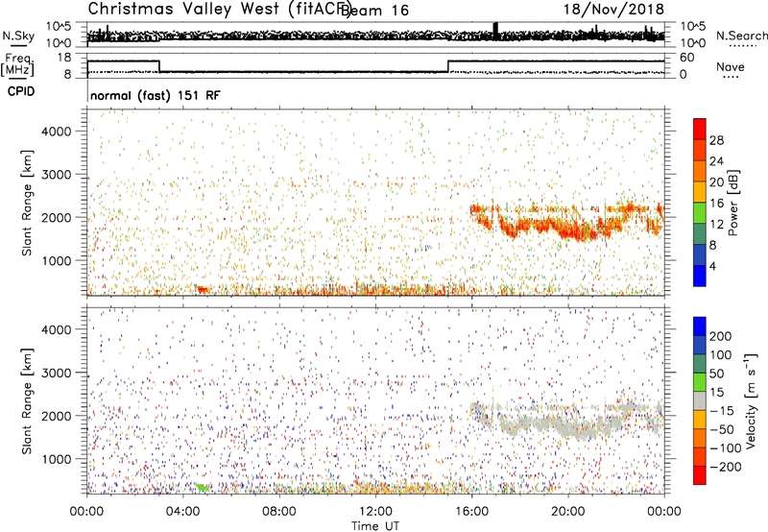768x532 pixels.
Task: Click the '2000' tick on the velocity panel
Action: (x=56, y=416)
